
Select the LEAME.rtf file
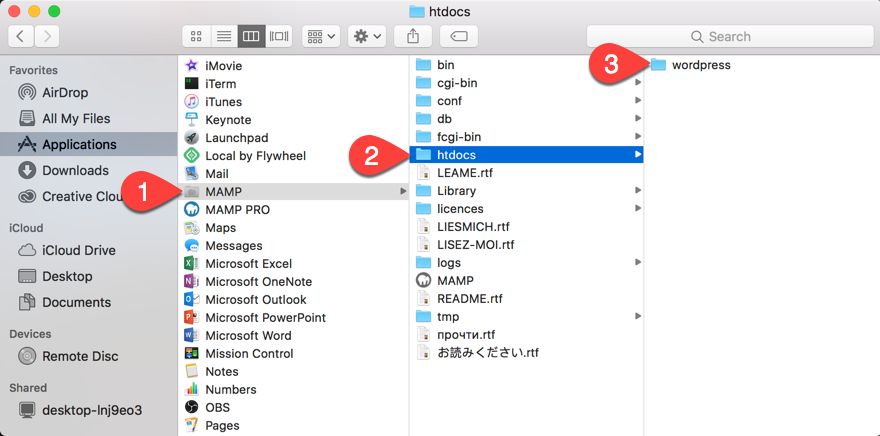coord(526,173)
